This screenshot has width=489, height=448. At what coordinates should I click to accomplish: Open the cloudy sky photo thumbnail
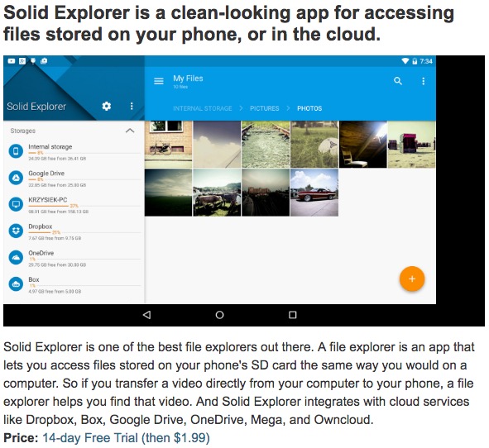click(217, 145)
